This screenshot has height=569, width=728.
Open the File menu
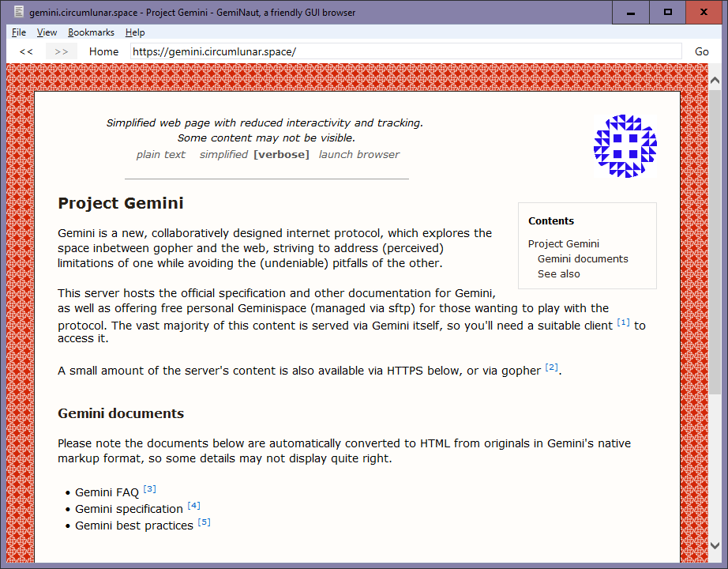[x=19, y=32]
